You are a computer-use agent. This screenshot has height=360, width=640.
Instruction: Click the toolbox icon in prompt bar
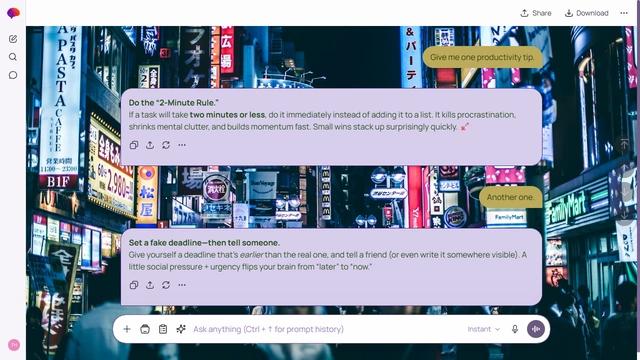(145, 329)
